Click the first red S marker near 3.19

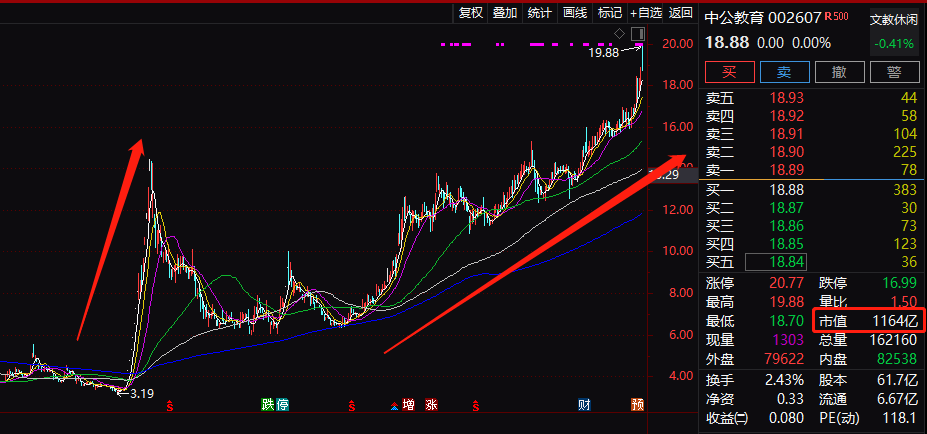pyautogui.click(x=170, y=406)
